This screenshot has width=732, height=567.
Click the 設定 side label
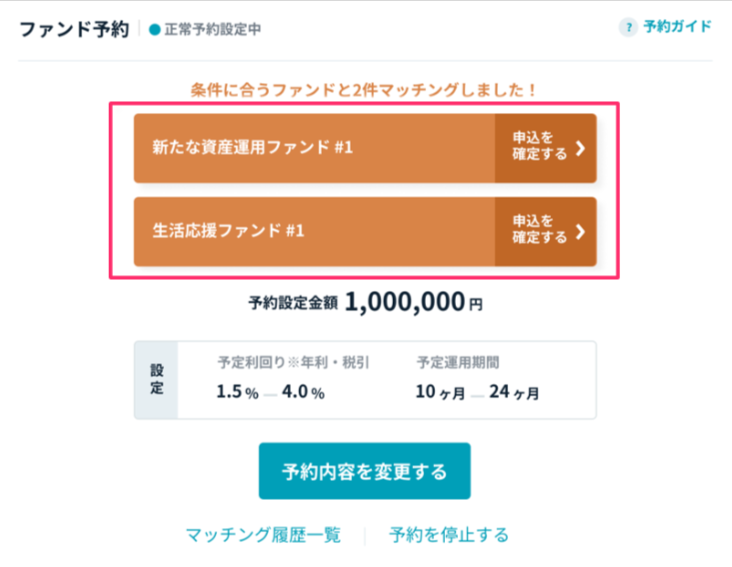(156, 380)
